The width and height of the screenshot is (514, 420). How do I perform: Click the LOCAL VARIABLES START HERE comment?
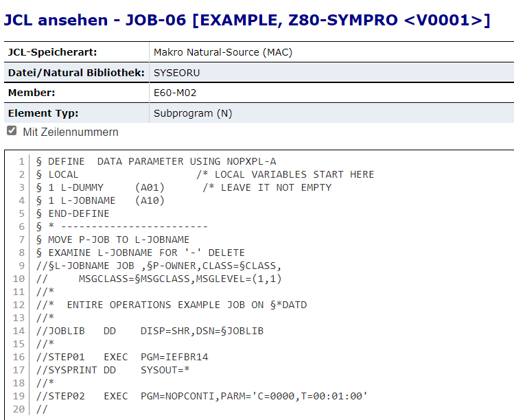click(285, 174)
